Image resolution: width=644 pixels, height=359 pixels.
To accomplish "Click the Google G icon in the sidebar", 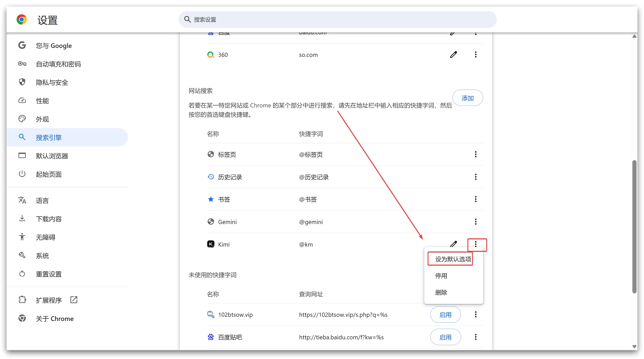I will [x=22, y=45].
